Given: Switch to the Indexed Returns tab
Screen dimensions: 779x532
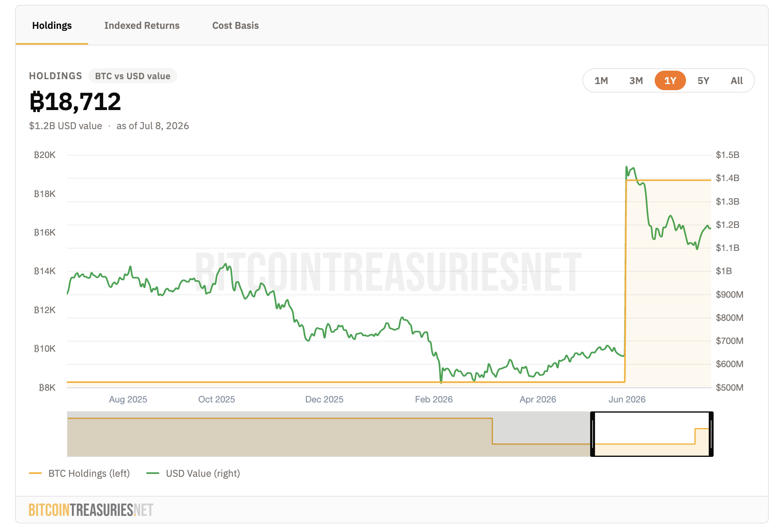Looking at the screenshot, I should click(x=142, y=26).
